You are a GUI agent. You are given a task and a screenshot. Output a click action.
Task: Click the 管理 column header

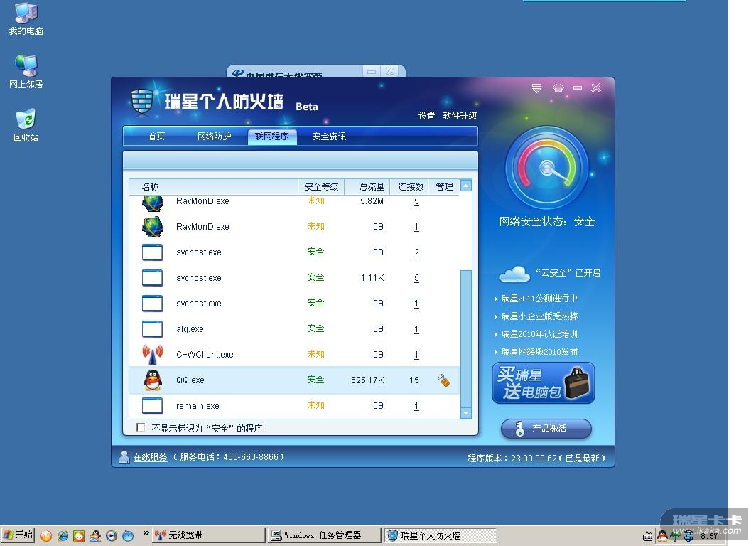(444, 187)
